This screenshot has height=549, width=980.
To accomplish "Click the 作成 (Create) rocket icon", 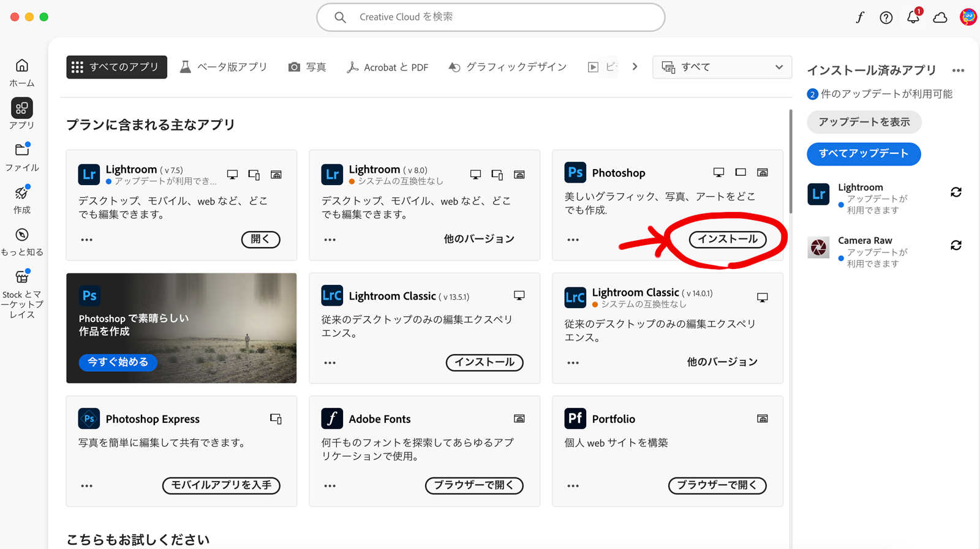I will [x=22, y=193].
